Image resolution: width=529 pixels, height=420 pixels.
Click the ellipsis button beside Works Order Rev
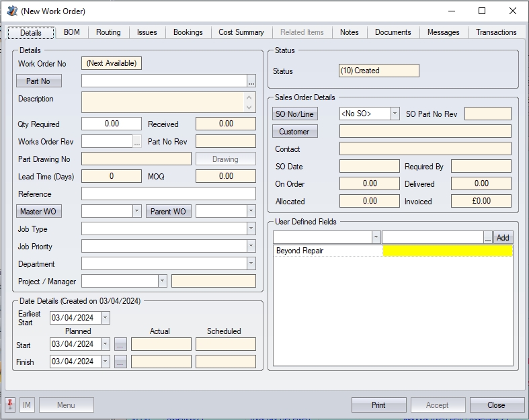pyautogui.click(x=137, y=142)
